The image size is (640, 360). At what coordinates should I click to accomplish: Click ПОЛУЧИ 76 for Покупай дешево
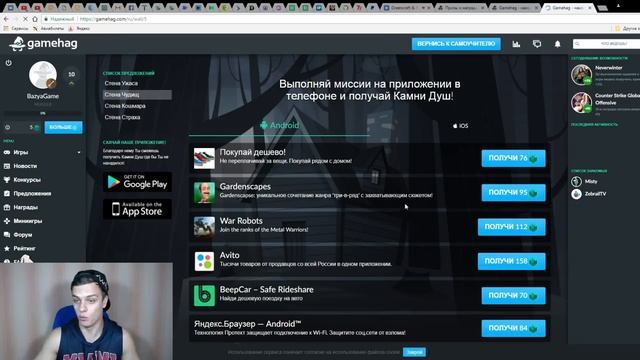(513, 158)
